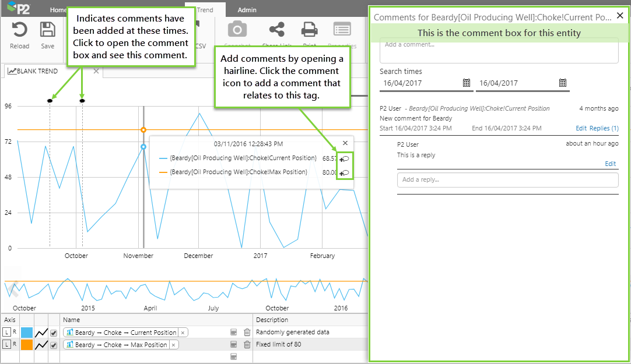Set Max Position to right axis R
Screen dimensions: 631x364
coord(15,344)
